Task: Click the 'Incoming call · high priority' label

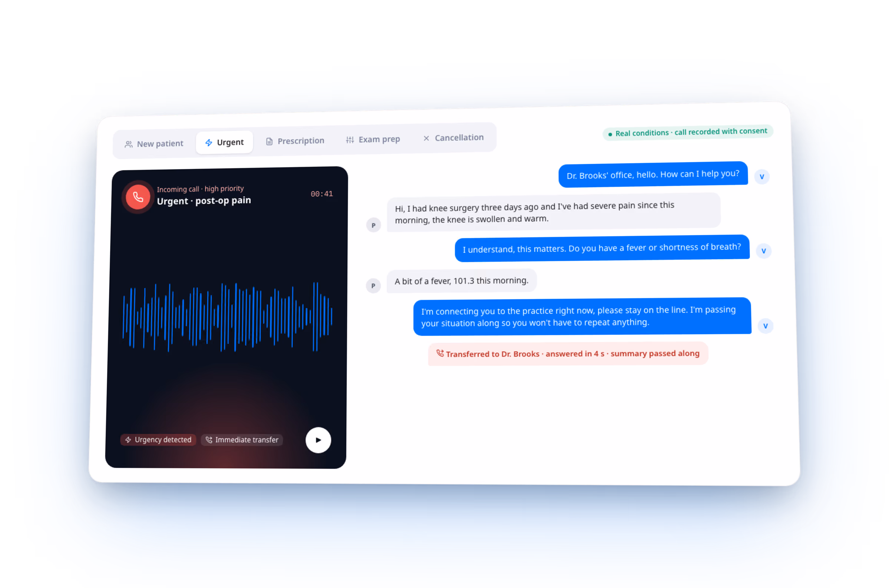Action: click(x=200, y=189)
